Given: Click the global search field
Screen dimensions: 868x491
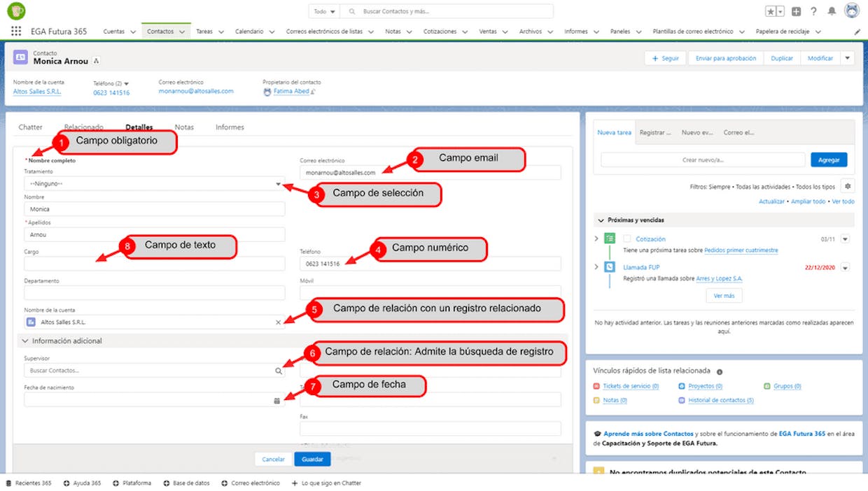Looking at the screenshot, I should [x=447, y=11].
